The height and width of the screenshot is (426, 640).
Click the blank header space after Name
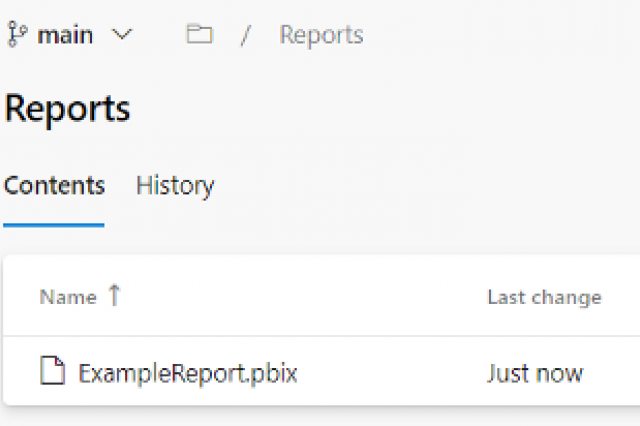(x=302, y=297)
